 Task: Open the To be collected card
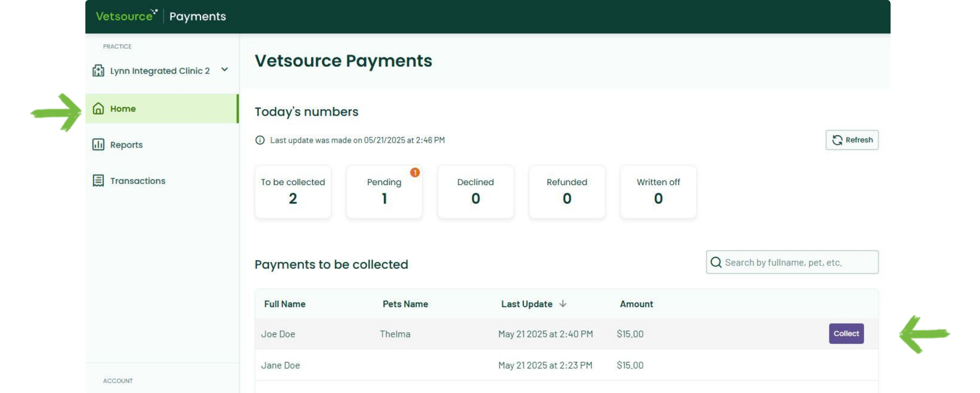[x=293, y=191]
